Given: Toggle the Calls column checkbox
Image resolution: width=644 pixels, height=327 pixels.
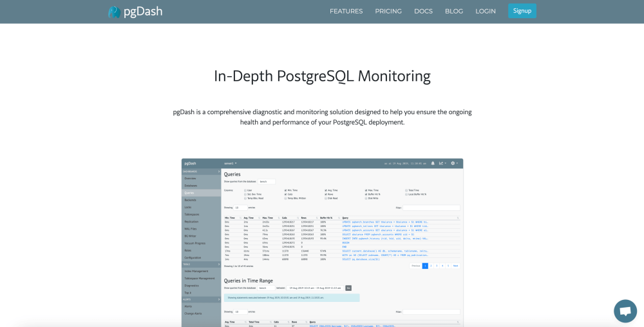Looking at the screenshot, I should [x=285, y=194].
